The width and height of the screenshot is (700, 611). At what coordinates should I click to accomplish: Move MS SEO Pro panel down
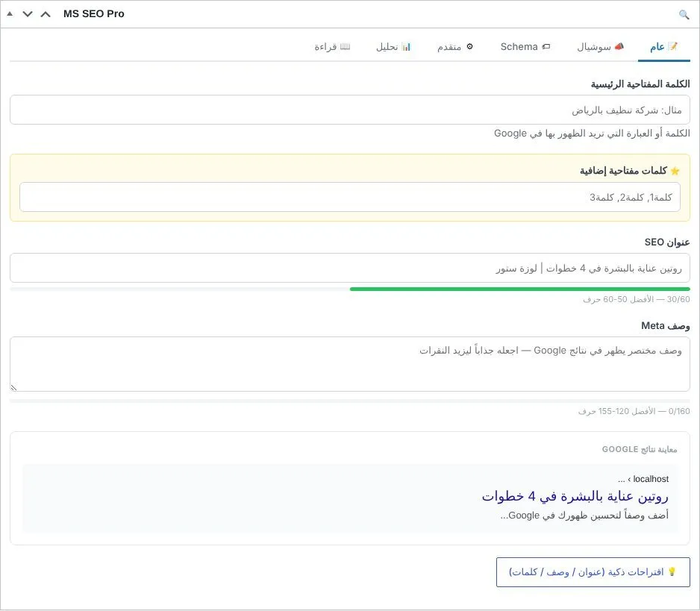point(28,14)
